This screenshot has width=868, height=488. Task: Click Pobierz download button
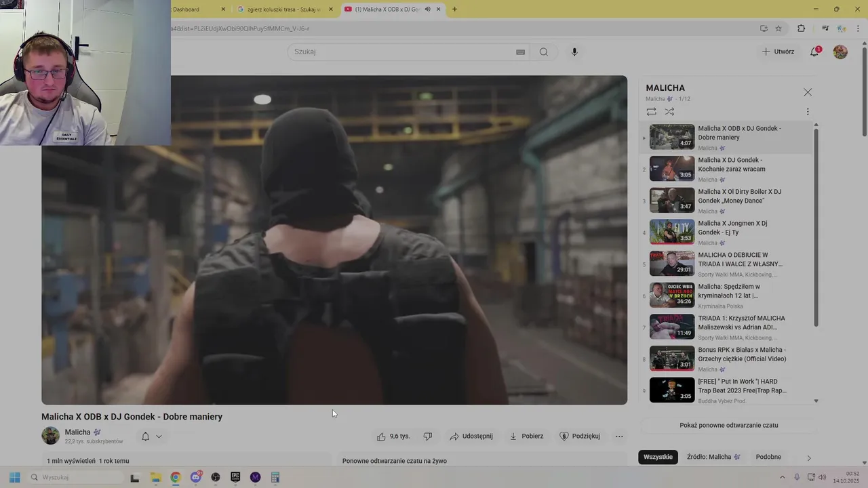click(526, 436)
